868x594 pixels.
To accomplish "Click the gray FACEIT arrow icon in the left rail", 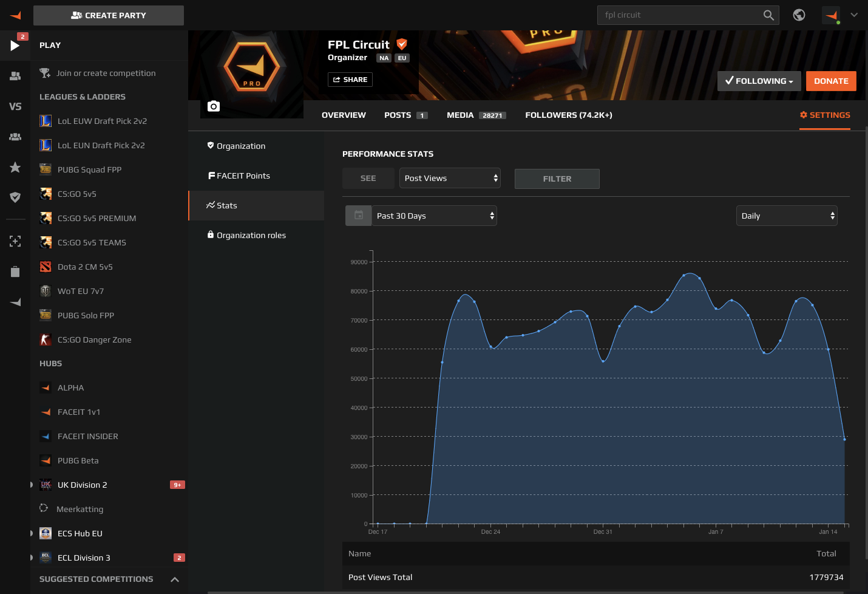I will click(15, 302).
